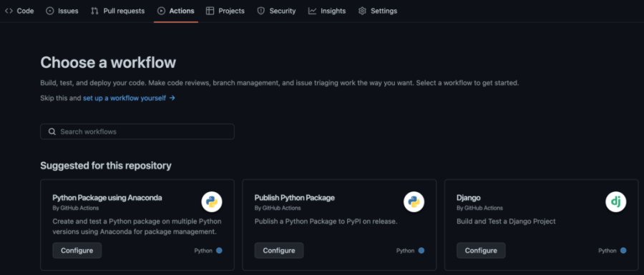Click By GitHub Actions under Anaconda package
Screen dimensions: 644x275
click(76, 208)
